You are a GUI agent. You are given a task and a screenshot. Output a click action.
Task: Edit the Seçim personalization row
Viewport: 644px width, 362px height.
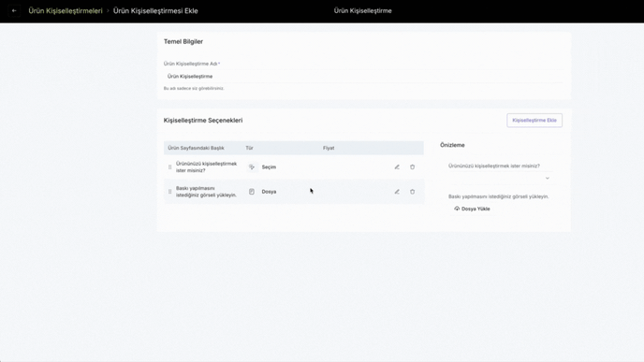click(397, 167)
